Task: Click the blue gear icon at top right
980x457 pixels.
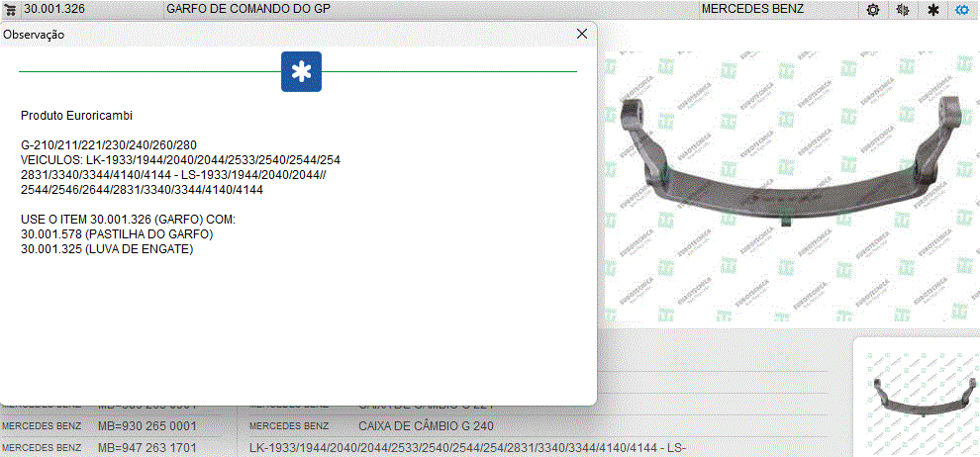Action: [962, 9]
